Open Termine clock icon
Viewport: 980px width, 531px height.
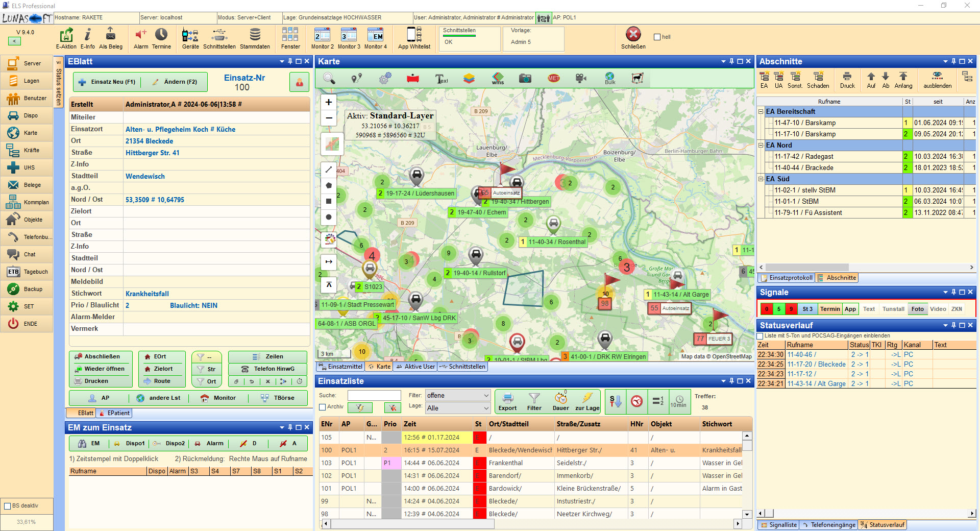click(x=161, y=38)
